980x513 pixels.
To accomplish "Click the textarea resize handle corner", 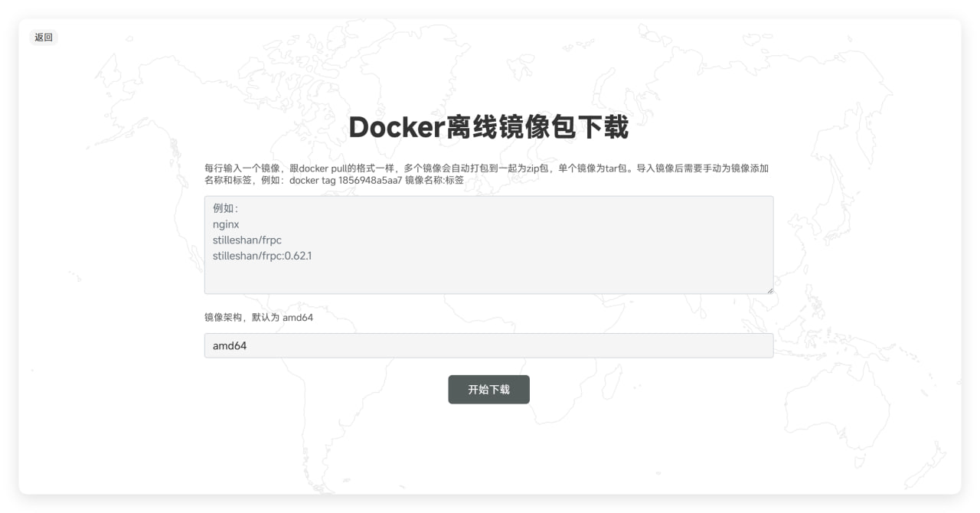I will click(x=769, y=289).
